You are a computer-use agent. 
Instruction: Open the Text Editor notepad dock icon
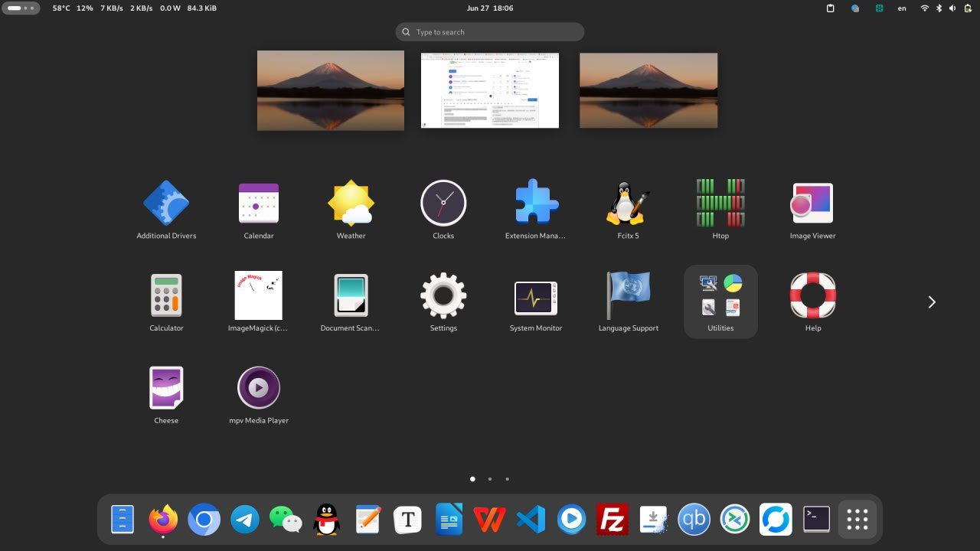(x=367, y=520)
